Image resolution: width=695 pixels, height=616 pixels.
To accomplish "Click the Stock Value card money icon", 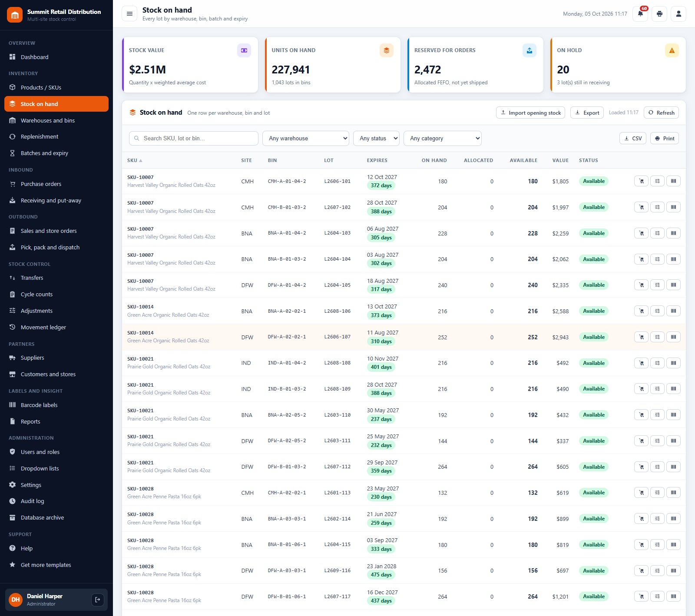I will point(244,50).
